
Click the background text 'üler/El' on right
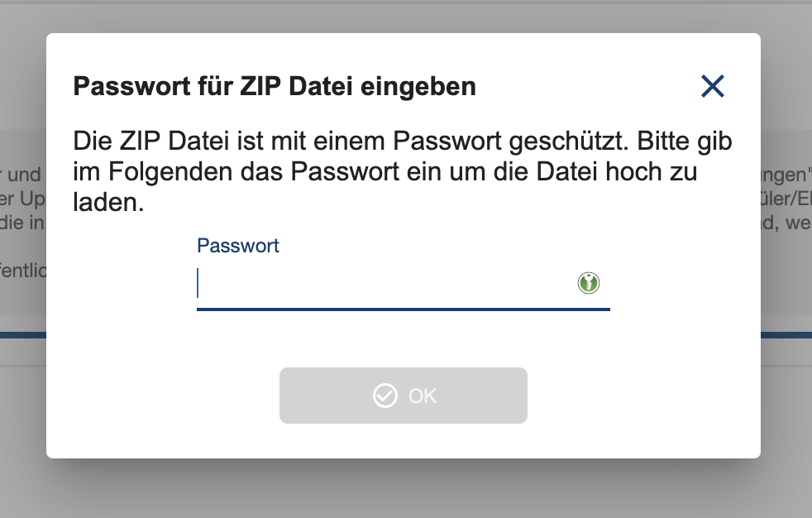[786, 199]
